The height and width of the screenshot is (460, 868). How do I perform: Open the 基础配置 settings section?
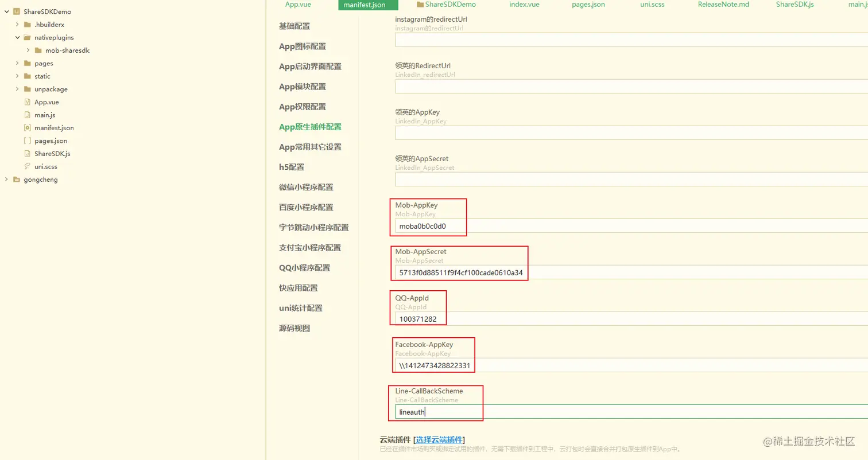click(294, 26)
